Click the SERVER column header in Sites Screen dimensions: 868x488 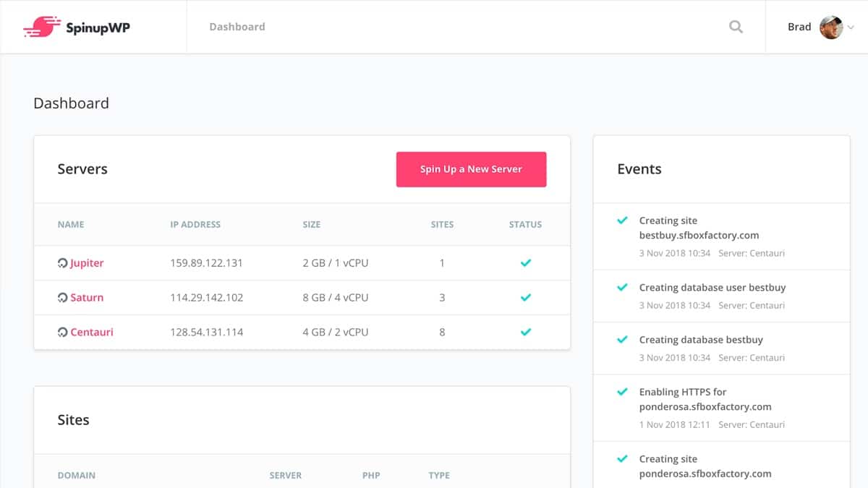tap(286, 476)
